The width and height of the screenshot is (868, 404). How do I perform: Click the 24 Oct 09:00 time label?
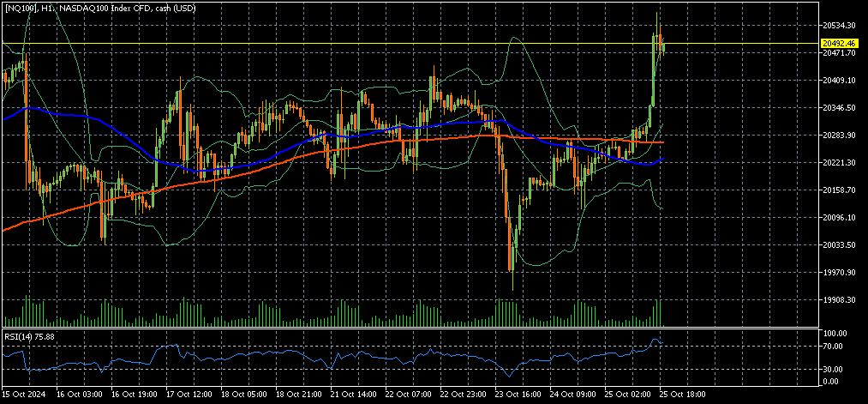[572, 395]
